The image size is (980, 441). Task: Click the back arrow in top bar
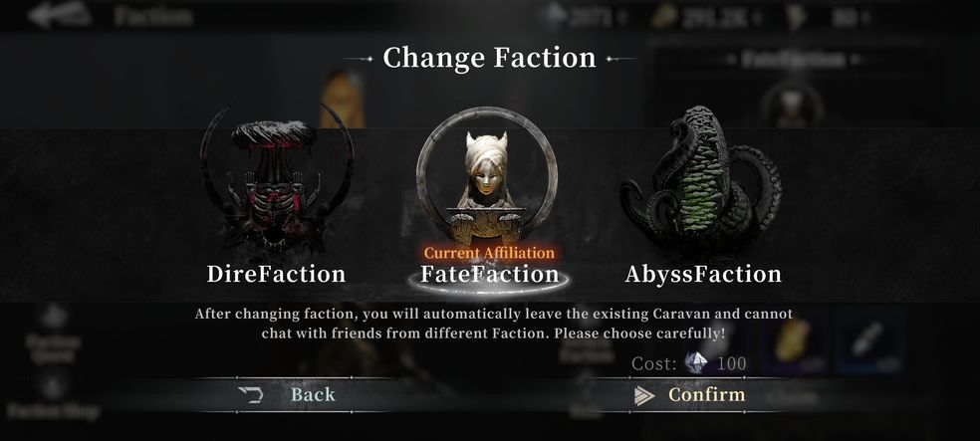click(60, 16)
